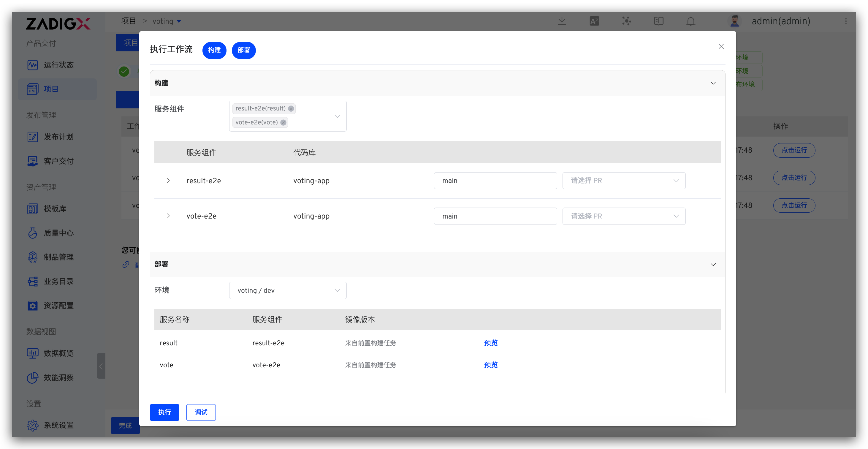Click the download icon in the top bar

tap(561, 21)
